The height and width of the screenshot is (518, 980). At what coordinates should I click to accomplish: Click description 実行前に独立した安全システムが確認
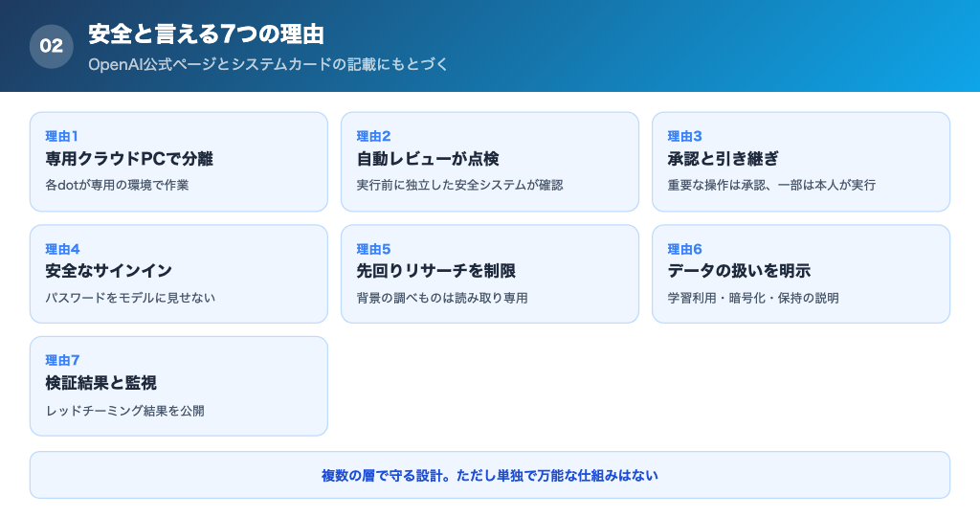[x=459, y=185]
